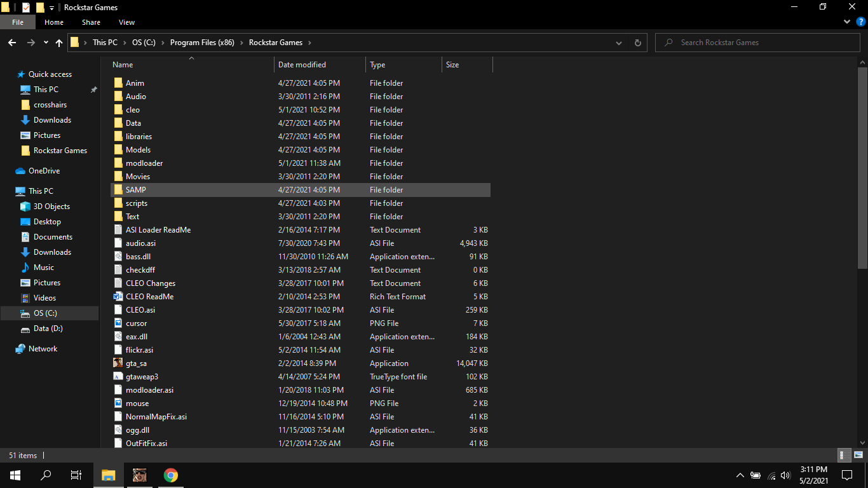Click the CLEO ReadMe rich text file icon
This screenshot has height=488, width=868.
(x=118, y=297)
